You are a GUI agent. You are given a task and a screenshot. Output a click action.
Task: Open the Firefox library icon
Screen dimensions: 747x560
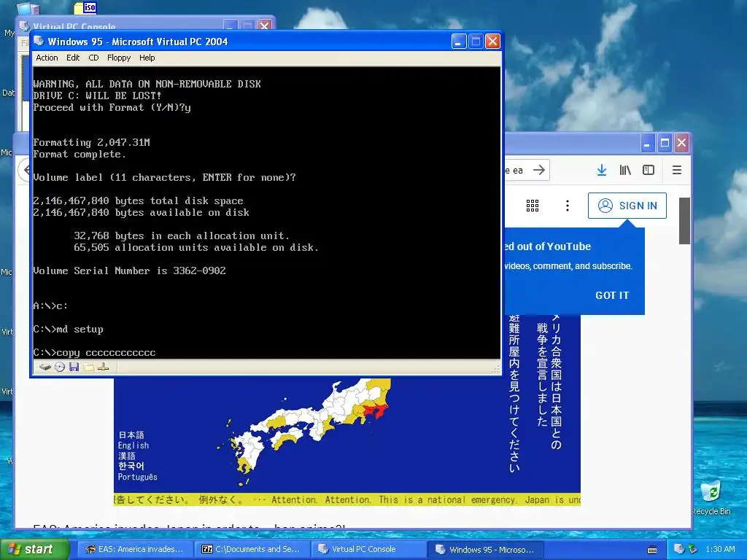click(625, 170)
